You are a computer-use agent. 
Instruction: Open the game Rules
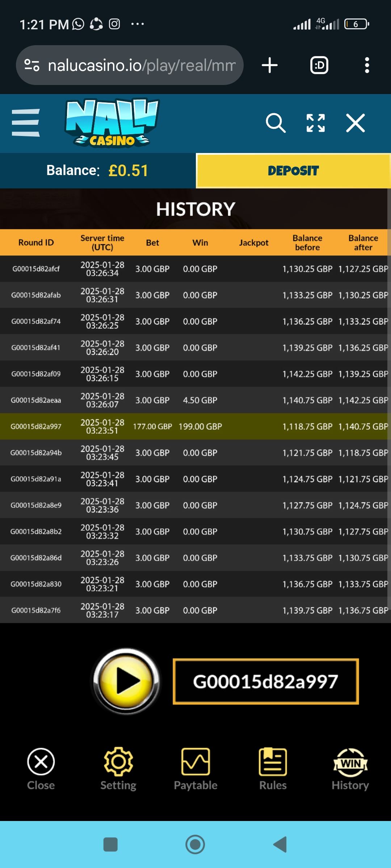[x=273, y=769]
